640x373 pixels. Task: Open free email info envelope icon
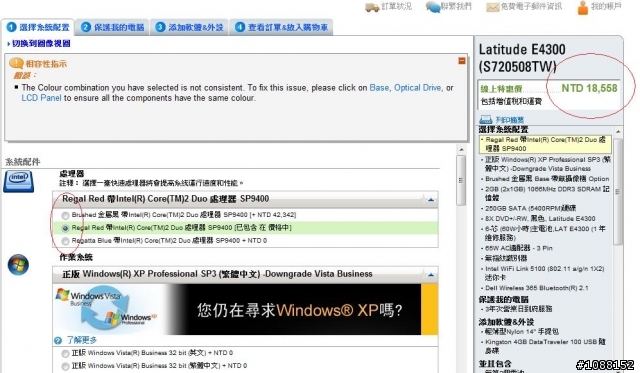point(493,7)
